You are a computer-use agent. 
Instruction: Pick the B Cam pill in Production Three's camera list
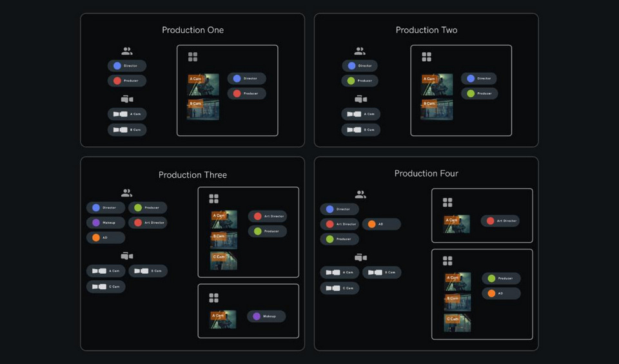[148, 271]
